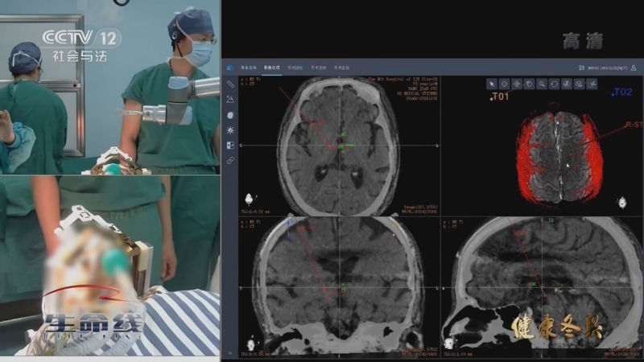Open the third tab, surgical planning

pyautogui.click(x=295, y=68)
